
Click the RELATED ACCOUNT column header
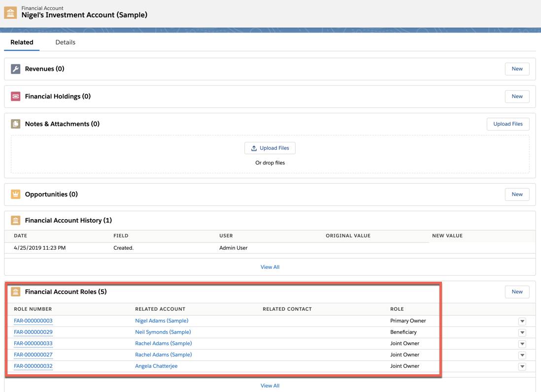tap(160, 309)
